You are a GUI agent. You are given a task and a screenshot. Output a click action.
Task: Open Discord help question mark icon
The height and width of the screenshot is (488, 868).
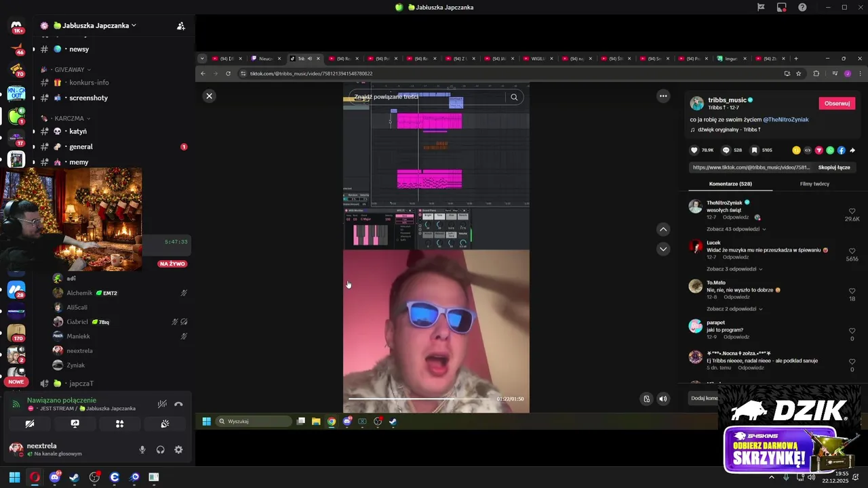tap(803, 7)
